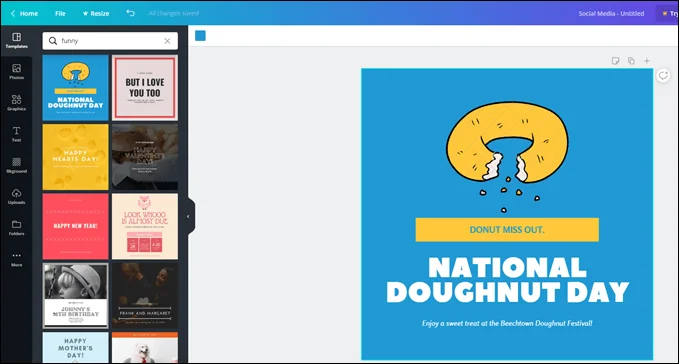Click the search magnifier icon

[x=53, y=41]
